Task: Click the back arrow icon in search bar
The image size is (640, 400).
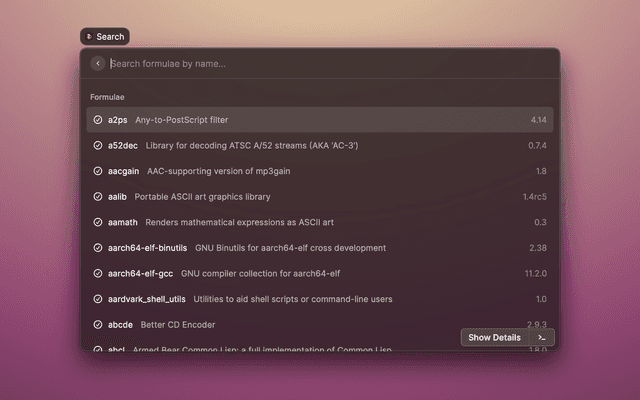Action: (x=97, y=63)
